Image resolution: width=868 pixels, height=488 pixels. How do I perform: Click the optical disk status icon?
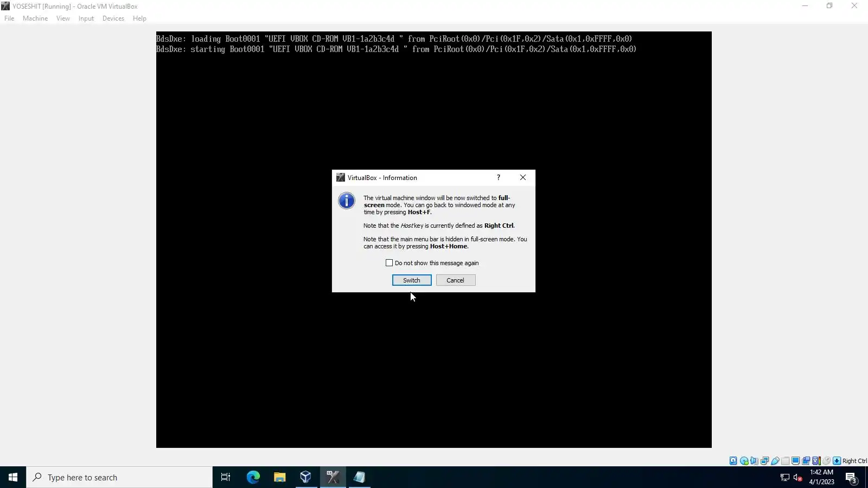(x=744, y=461)
